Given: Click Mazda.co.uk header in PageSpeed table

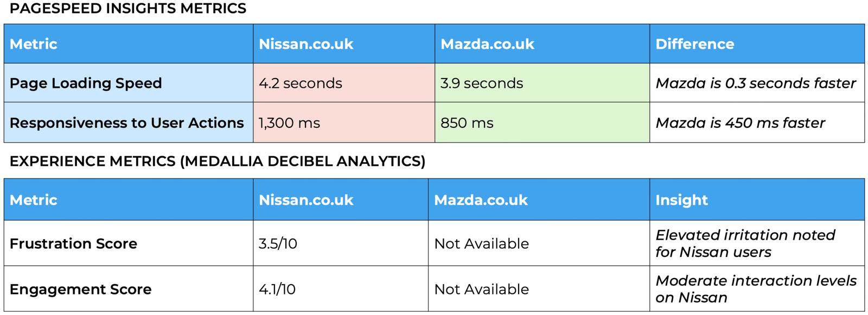Looking at the screenshot, I should pyautogui.click(x=487, y=44).
